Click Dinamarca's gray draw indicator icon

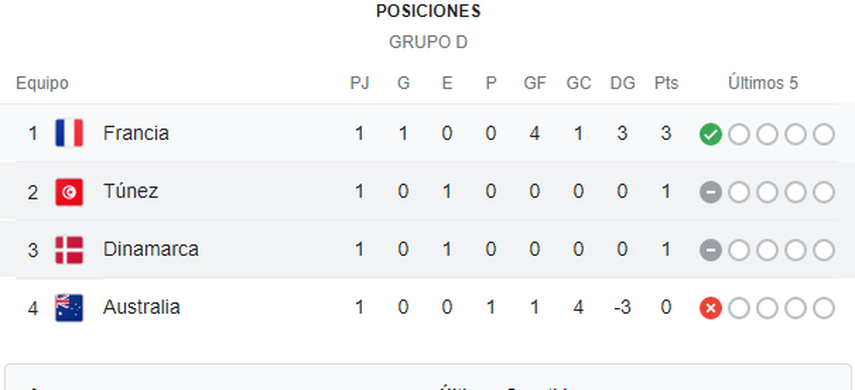pyautogui.click(x=711, y=250)
